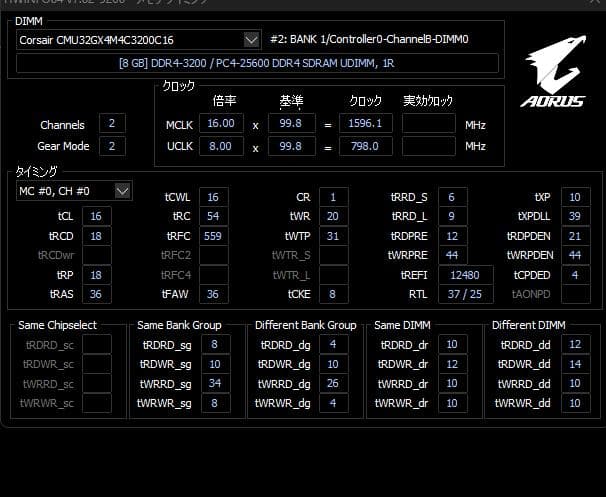Click the tRAS value 36
Screen dimensions: 606x497
coord(97,294)
